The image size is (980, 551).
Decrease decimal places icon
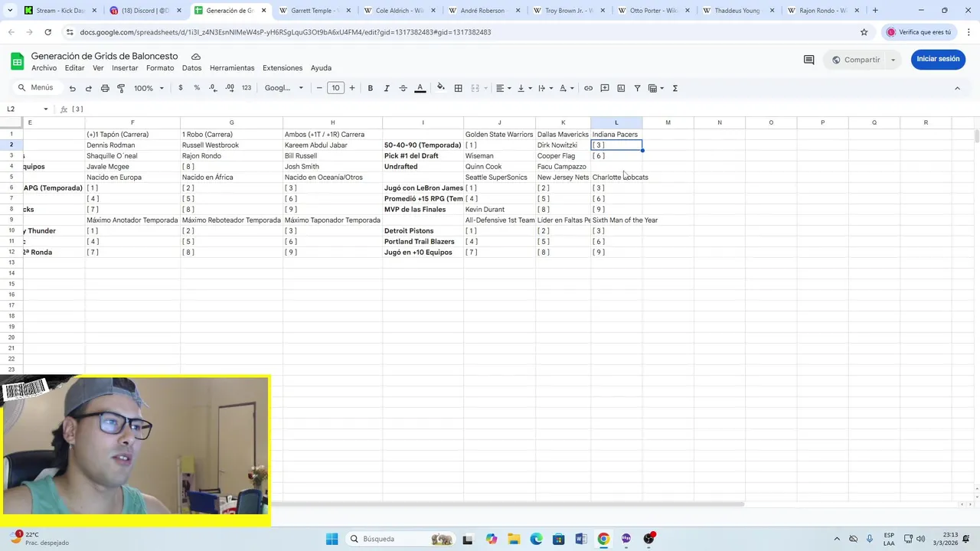(x=213, y=88)
